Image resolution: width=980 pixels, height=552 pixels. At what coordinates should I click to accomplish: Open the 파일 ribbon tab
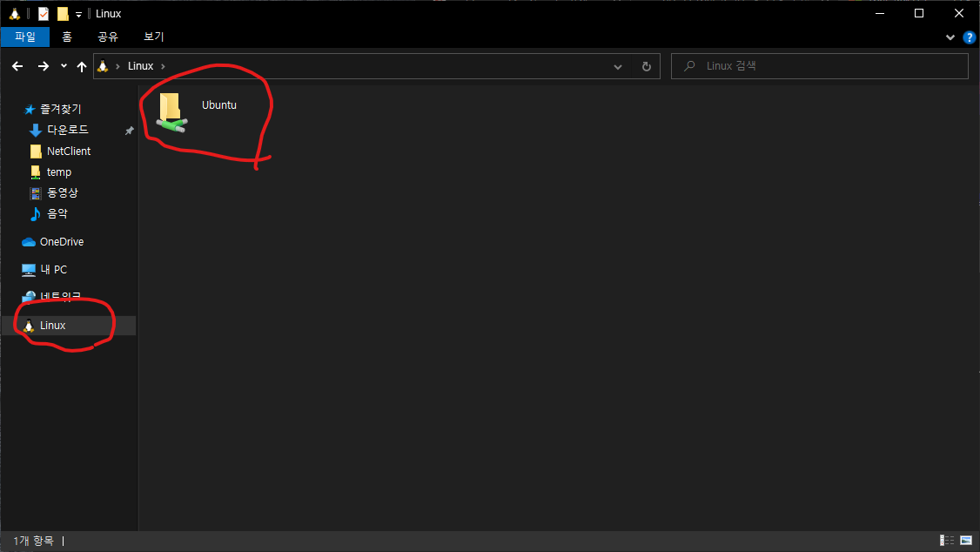tap(25, 37)
